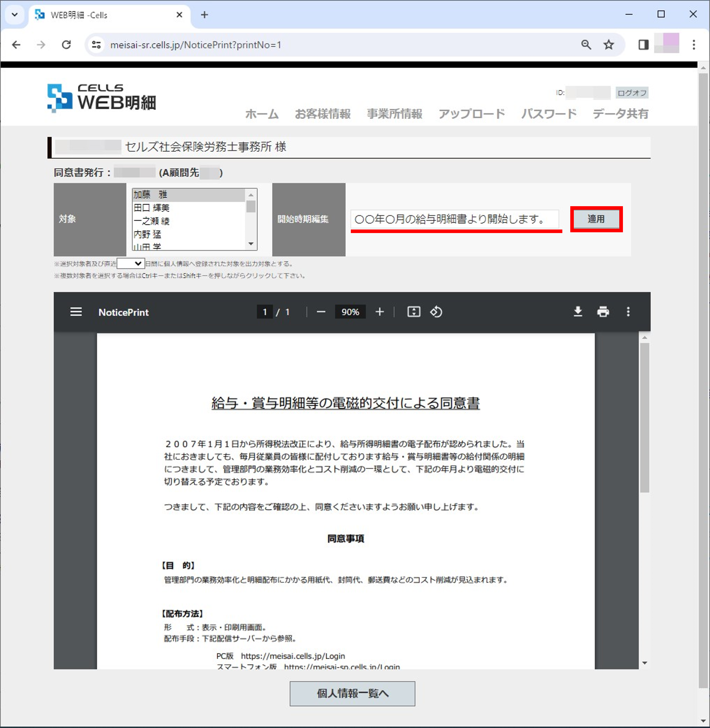Screen dimensions: 710x728
Task: Click the 適用 apply button
Action: [x=596, y=219]
